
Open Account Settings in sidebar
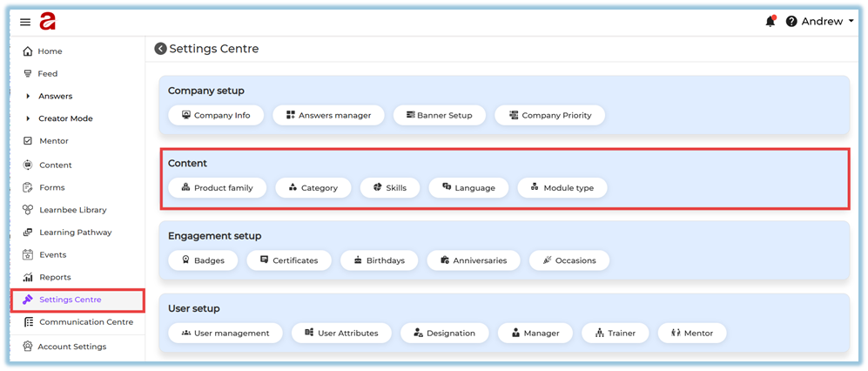point(72,347)
